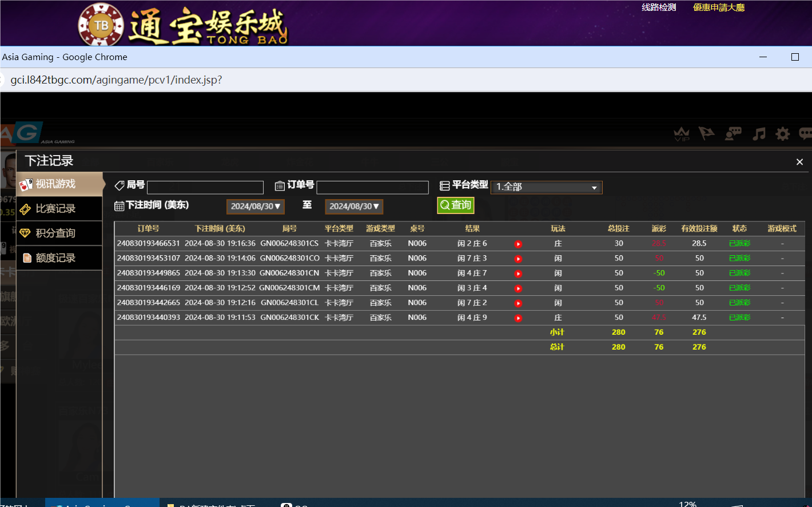Toggle the music note icon
This screenshot has width=812, height=507.
[758, 134]
